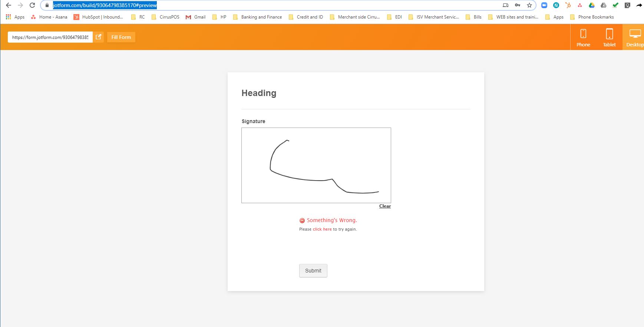644x327 pixels.
Task: Submit the form
Action: 313,271
